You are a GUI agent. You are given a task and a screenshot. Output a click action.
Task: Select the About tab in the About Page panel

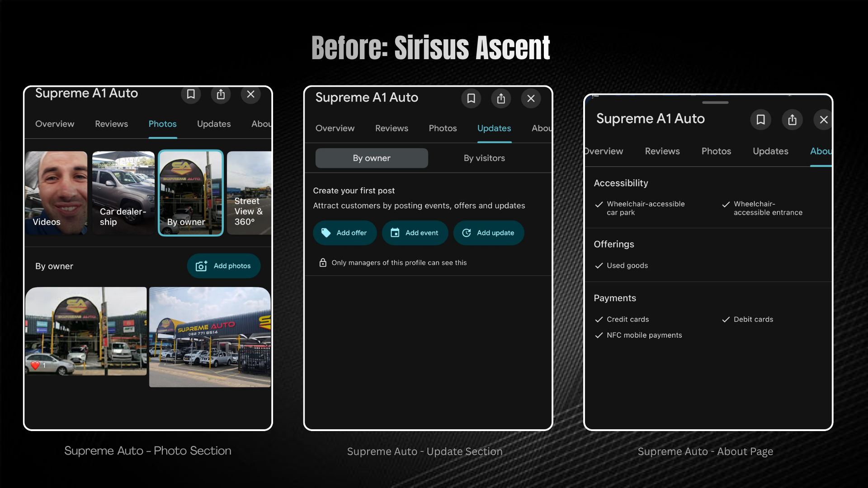point(821,151)
